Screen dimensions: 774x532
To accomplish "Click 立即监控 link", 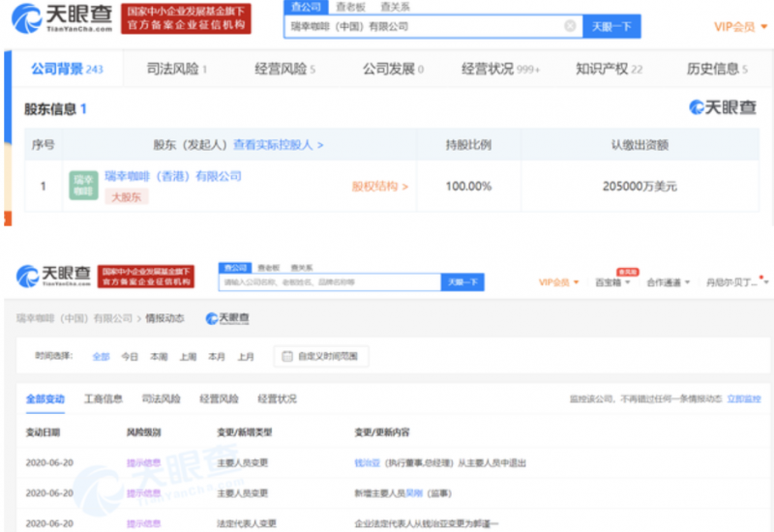I will coord(744,399).
